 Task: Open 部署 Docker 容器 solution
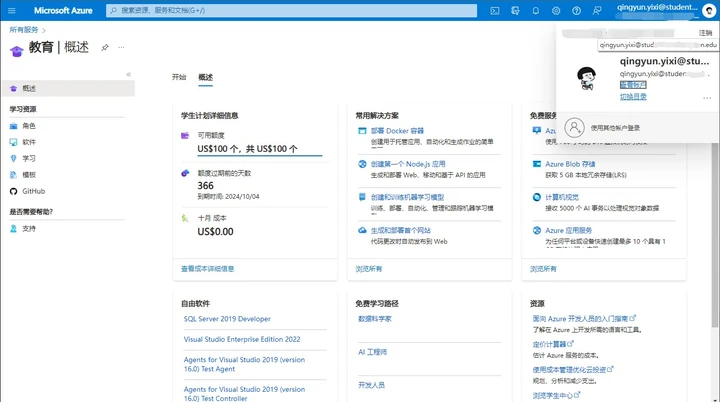[x=397, y=130]
